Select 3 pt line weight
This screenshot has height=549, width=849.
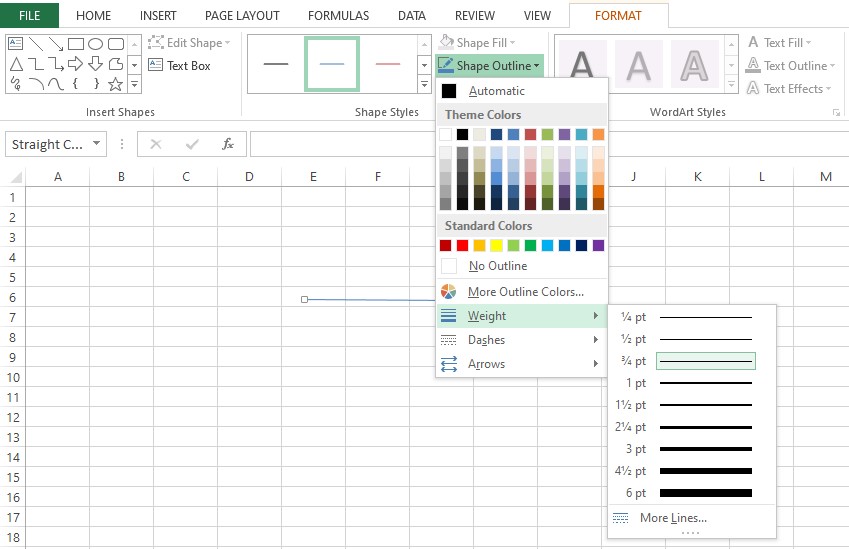691,449
